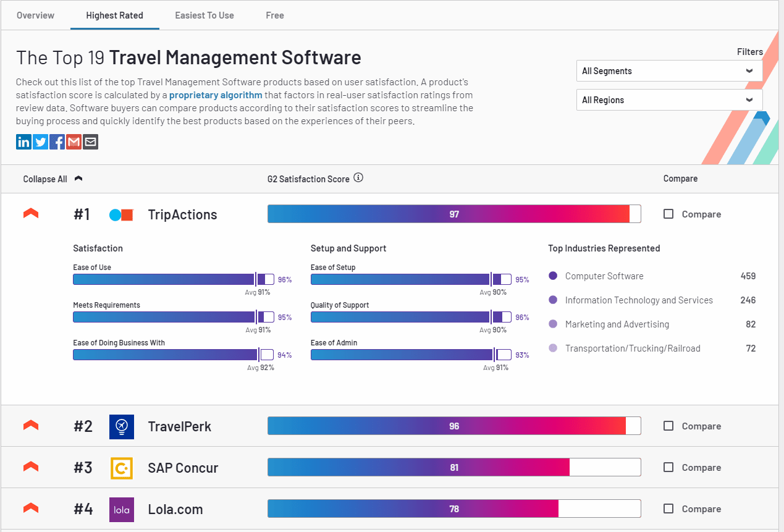Image resolution: width=784 pixels, height=532 pixels.
Task: Go to the Free tab
Action: (x=275, y=15)
